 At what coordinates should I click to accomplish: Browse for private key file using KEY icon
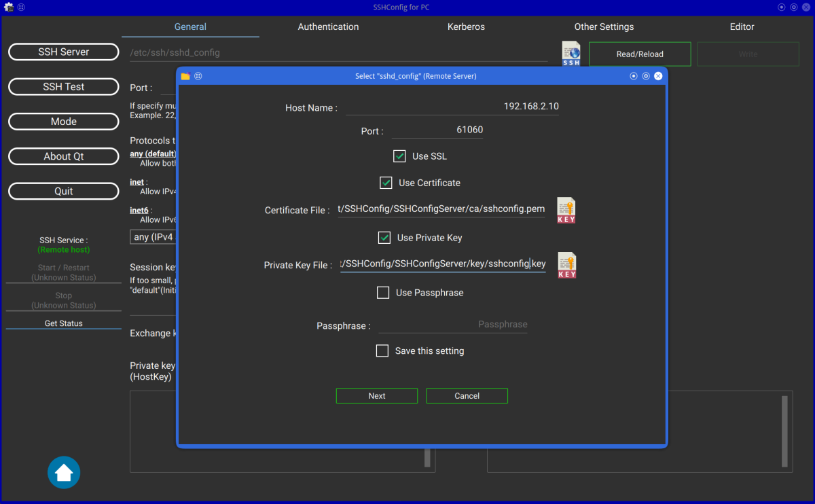pyautogui.click(x=567, y=265)
